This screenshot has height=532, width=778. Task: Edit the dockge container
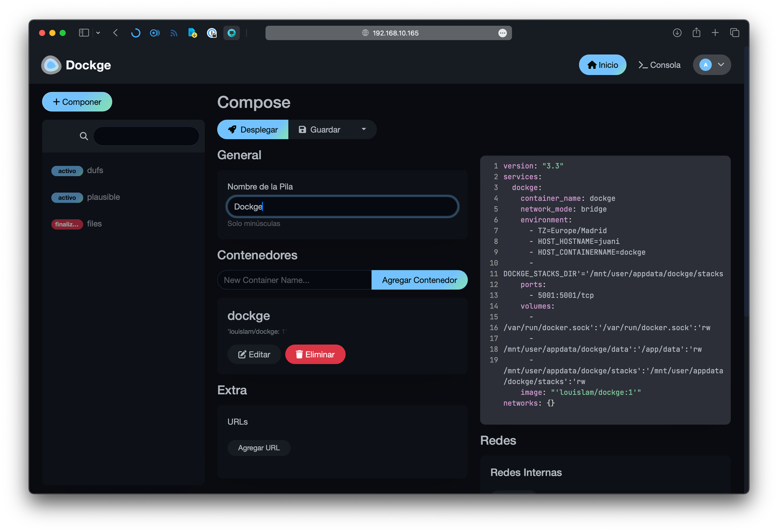click(254, 354)
